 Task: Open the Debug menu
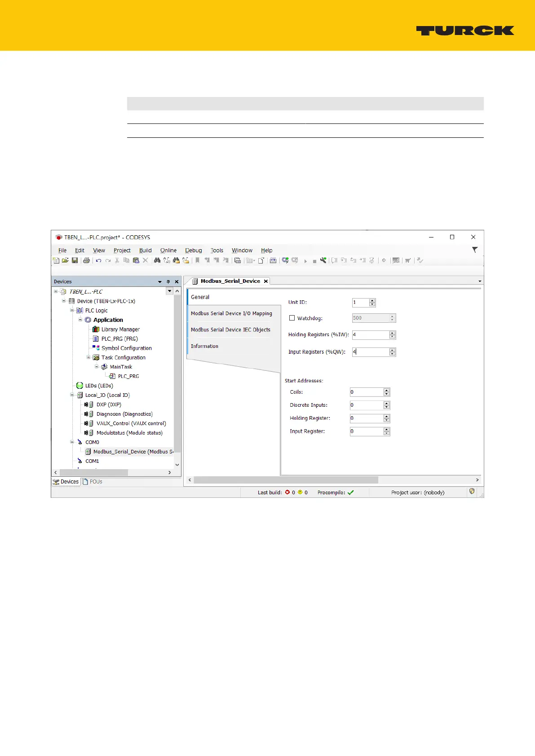coord(193,251)
